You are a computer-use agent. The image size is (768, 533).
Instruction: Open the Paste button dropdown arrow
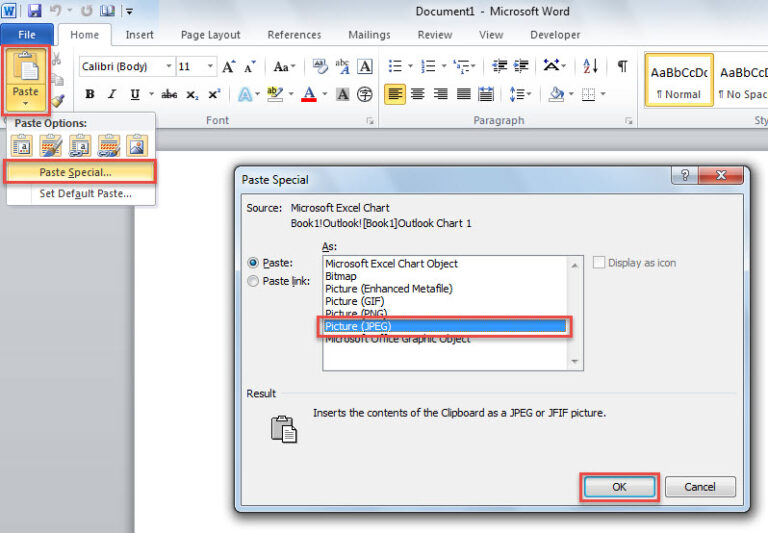pos(26,101)
